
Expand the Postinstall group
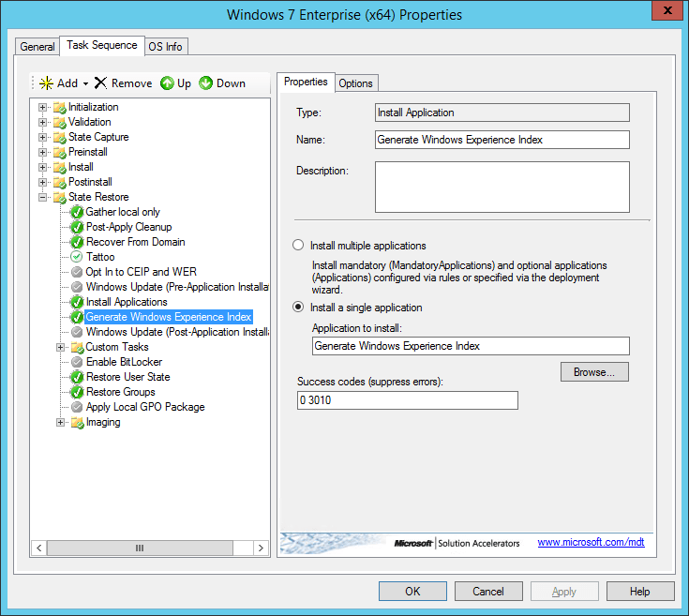pos(42,182)
